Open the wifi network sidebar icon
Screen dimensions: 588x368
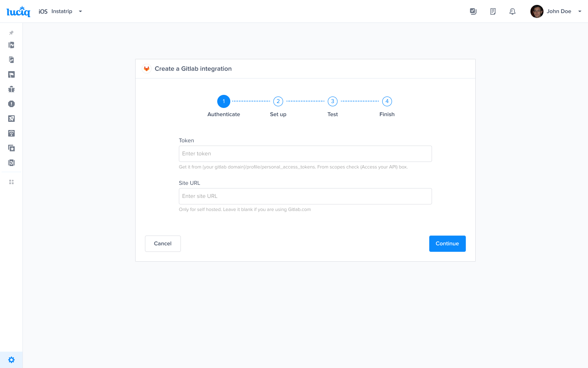(11, 133)
